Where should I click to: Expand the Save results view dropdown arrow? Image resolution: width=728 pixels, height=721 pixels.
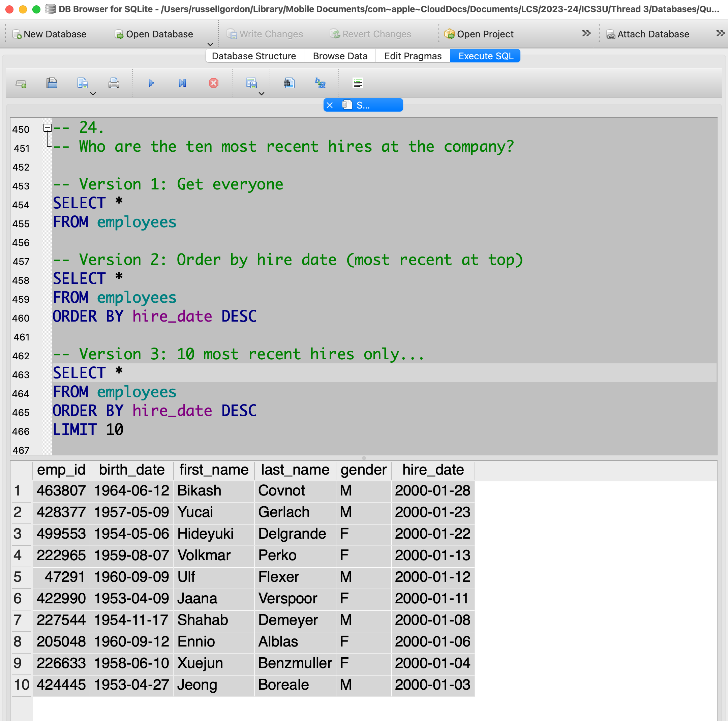(x=262, y=93)
